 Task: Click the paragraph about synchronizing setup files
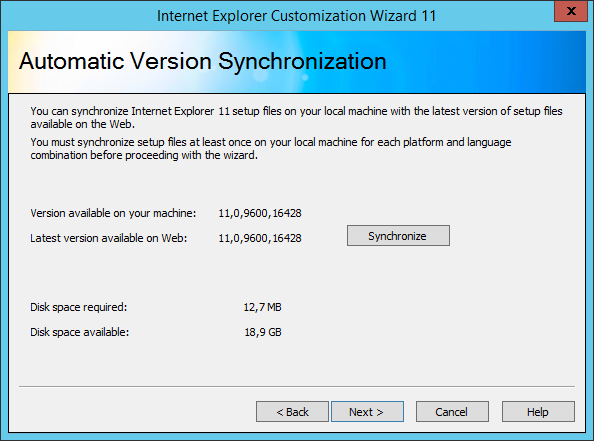click(x=296, y=117)
